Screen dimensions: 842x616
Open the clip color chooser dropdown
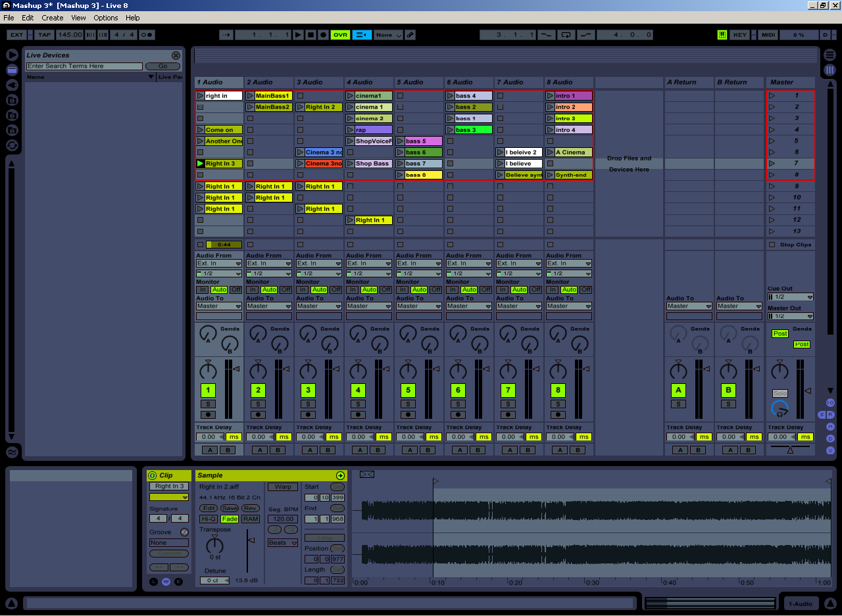pyautogui.click(x=169, y=498)
